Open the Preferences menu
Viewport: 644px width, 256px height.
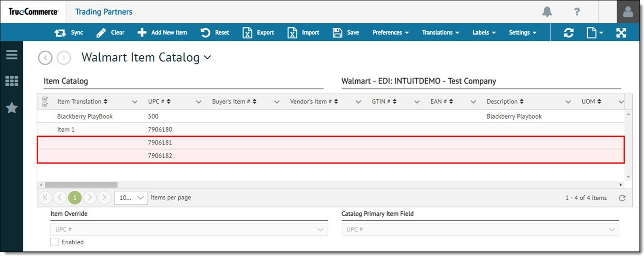click(391, 33)
